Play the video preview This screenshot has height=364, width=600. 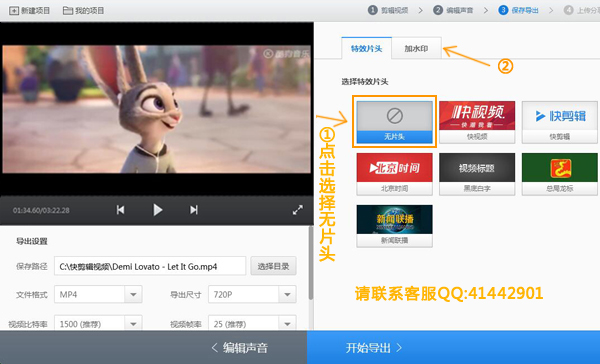[157, 210]
